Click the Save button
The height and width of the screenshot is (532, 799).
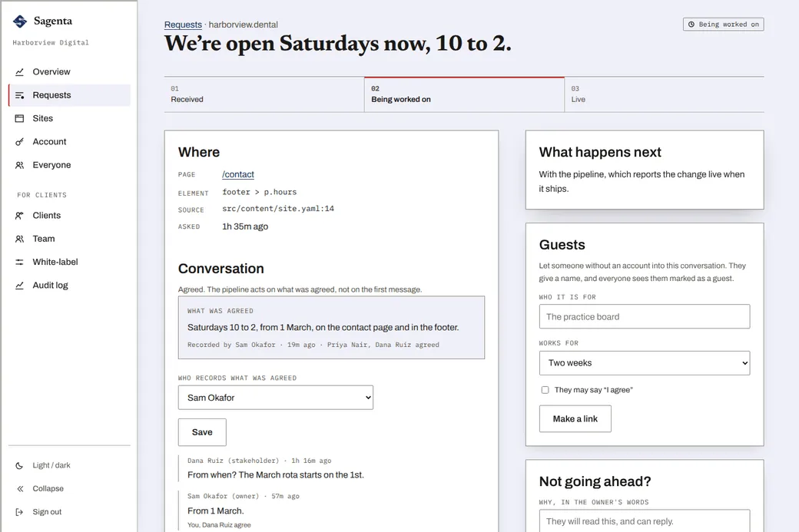point(202,432)
